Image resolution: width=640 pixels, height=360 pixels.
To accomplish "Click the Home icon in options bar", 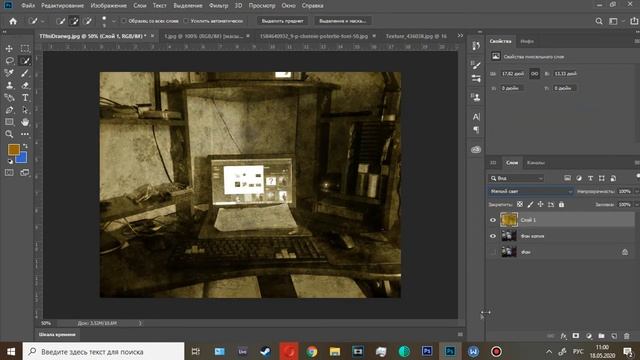I will click(13, 21).
